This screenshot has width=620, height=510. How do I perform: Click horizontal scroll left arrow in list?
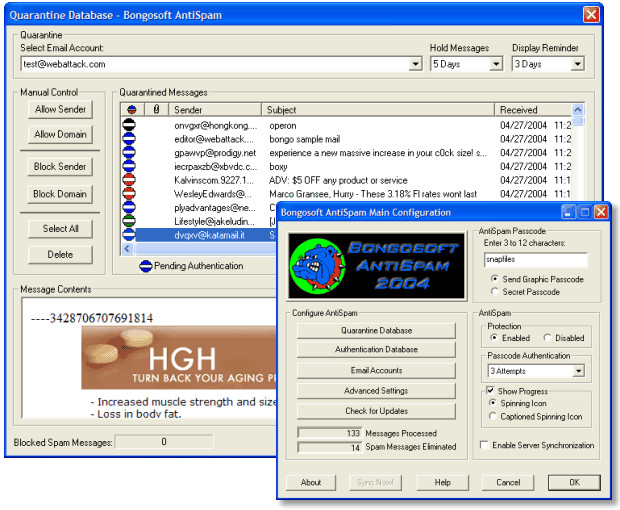[x=127, y=248]
